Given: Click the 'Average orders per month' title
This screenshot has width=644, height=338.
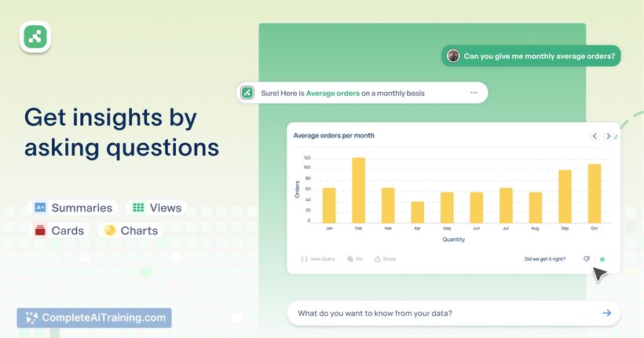Looking at the screenshot, I should coord(334,135).
